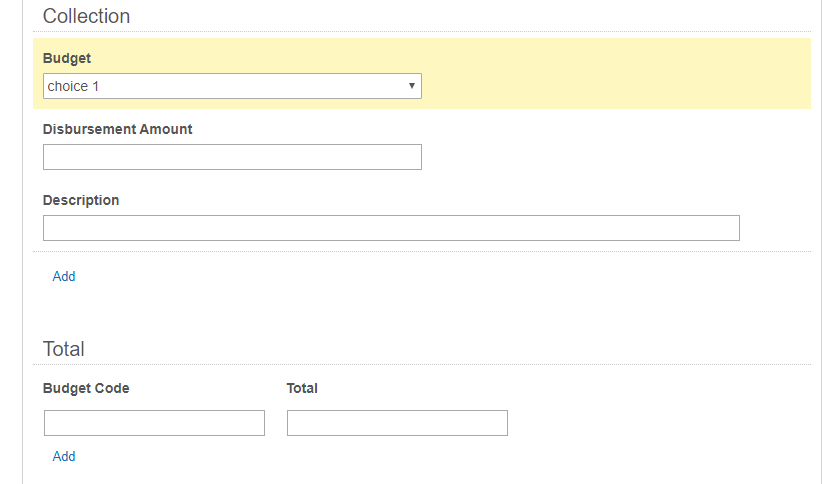This screenshot has width=822, height=484.
Task: Click the bold Total label above input
Action: [x=302, y=388]
